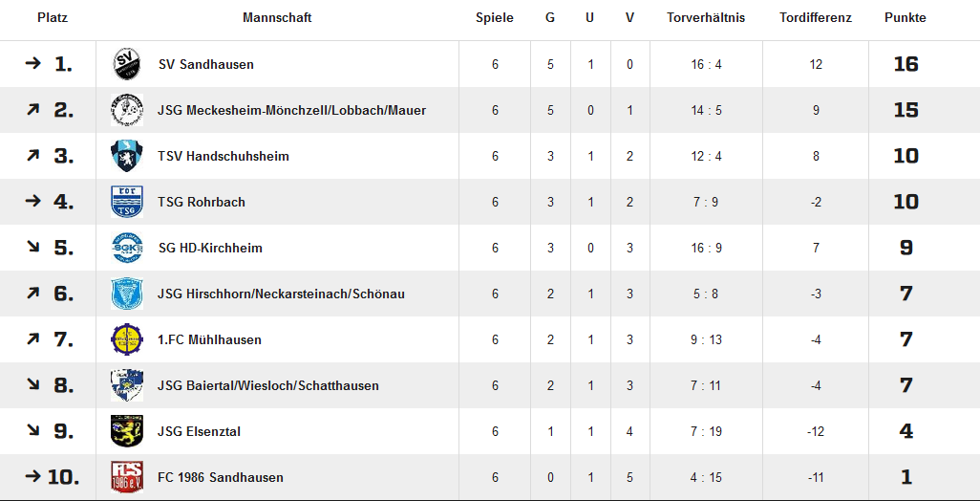Click the TSV Handschuhsheim lion crest

tap(127, 156)
